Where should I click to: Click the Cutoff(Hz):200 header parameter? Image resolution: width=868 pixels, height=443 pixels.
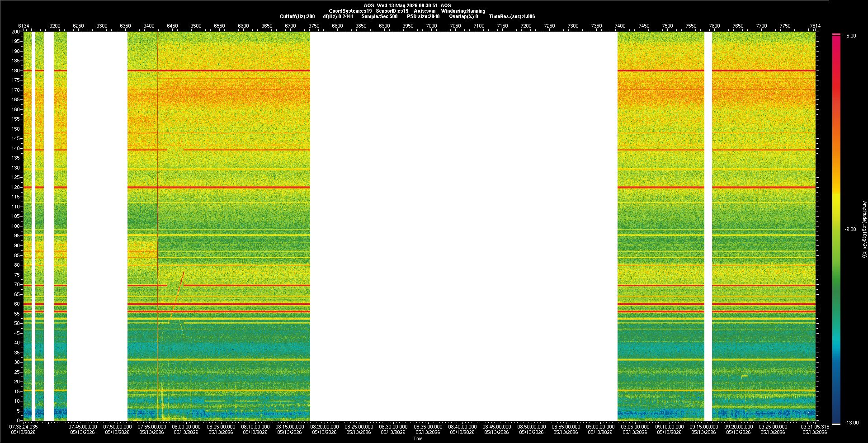(x=297, y=16)
